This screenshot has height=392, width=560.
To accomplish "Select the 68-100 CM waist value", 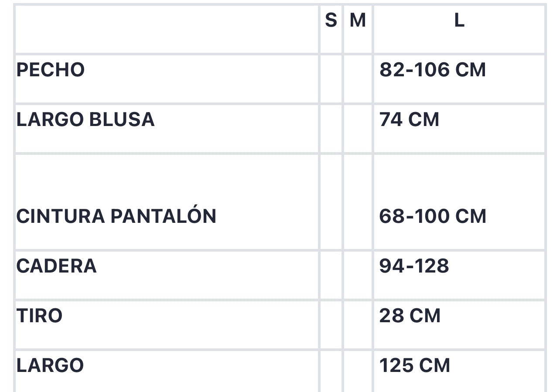I will (x=433, y=216).
